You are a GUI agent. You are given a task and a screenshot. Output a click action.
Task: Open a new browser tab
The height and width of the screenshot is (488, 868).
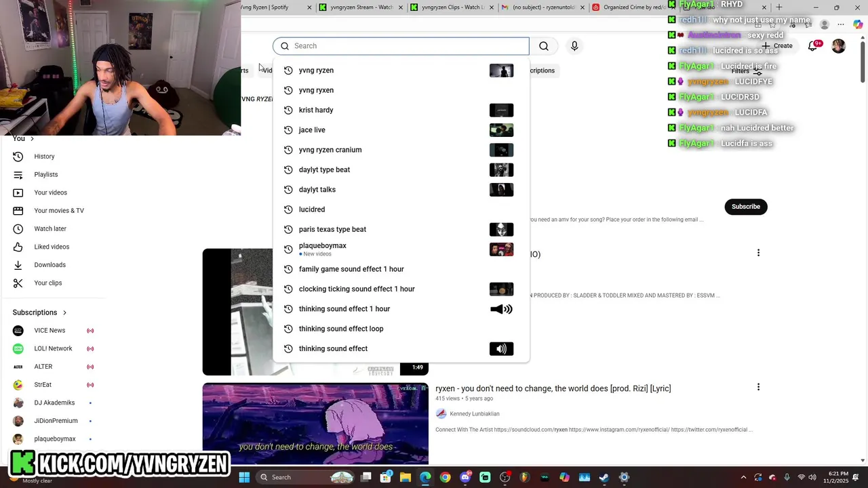tap(778, 7)
